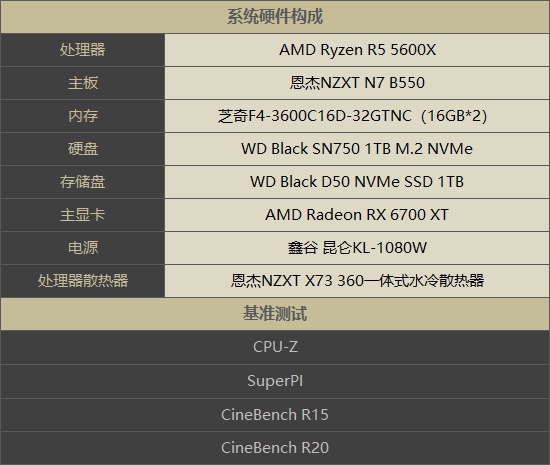Click the 基准测试 section header
550x465 pixels.
coord(275,314)
